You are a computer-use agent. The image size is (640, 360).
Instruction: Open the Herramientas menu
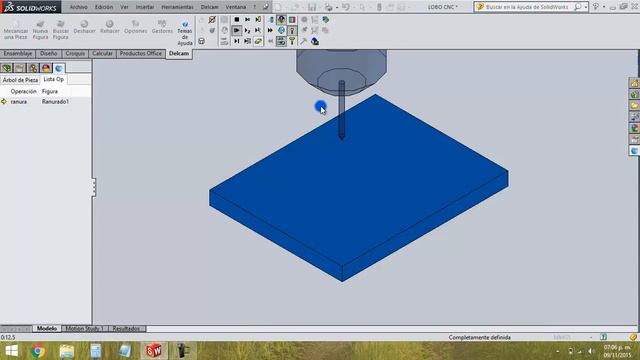[x=178, y=7]
